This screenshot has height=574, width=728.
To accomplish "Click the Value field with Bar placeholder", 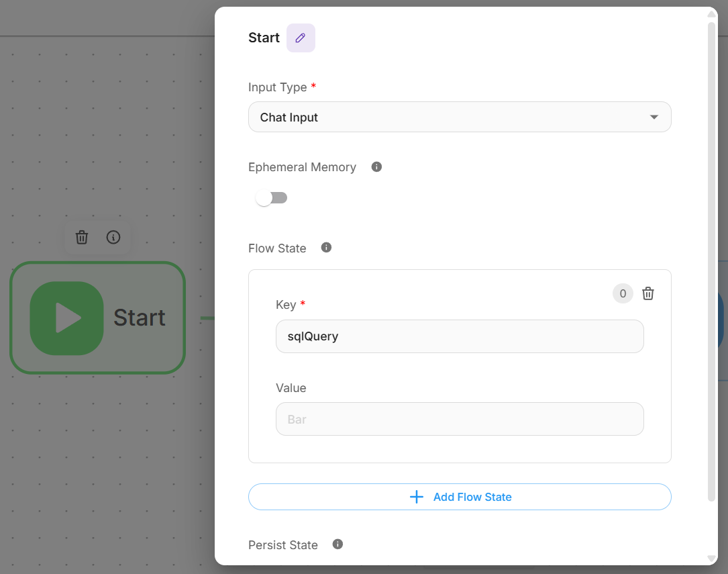I will (459, 419).
